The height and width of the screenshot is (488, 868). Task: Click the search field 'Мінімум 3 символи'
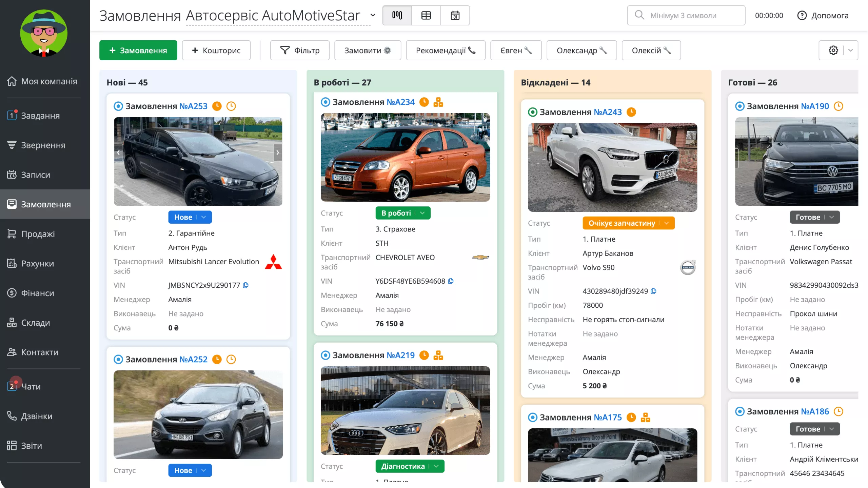(x=686, y=15)
